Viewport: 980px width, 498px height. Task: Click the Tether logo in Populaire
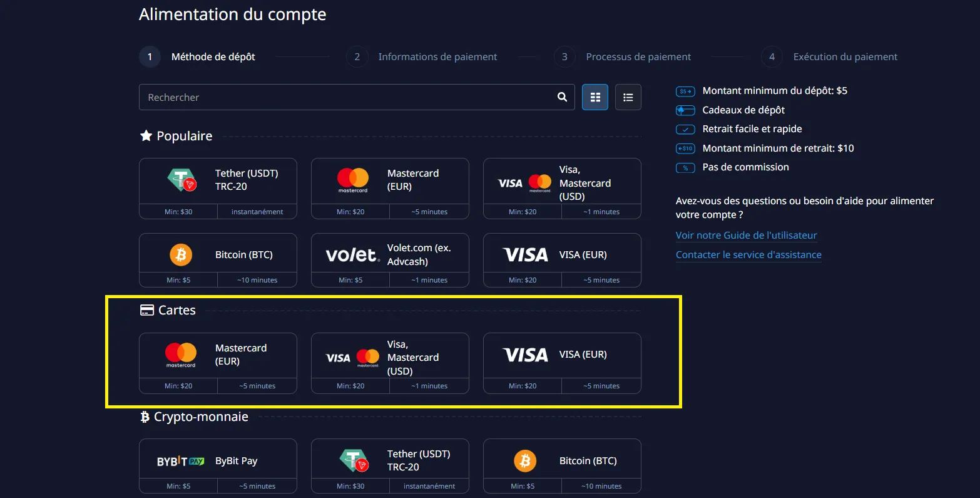tap(182, 180)
